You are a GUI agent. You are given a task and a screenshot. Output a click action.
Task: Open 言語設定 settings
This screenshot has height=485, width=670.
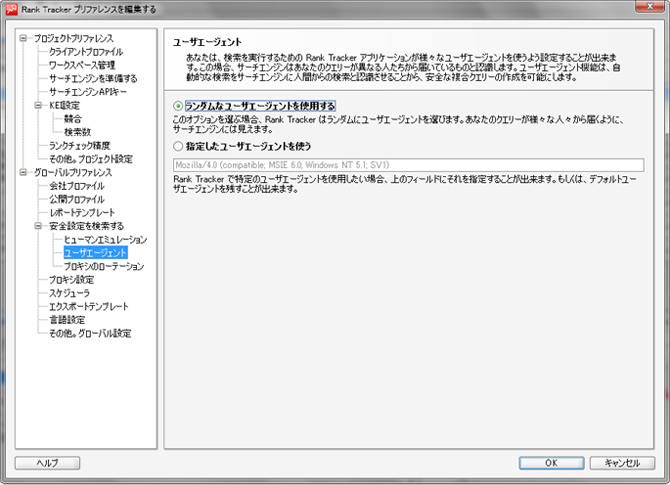tap(67, 320)
